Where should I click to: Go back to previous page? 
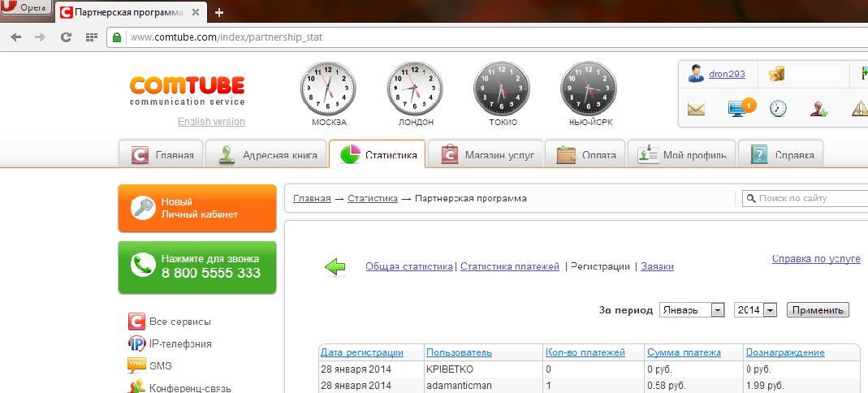[x=16, y=37]
